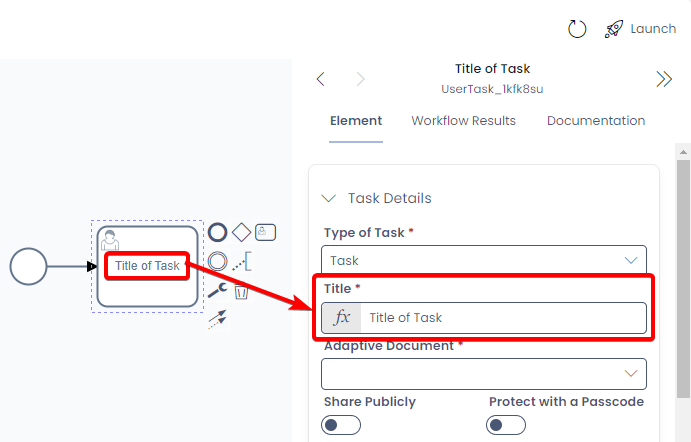The width and height of the screenshot is (691, 442).
Task: Open the Documentation tab
Action: 595,121
